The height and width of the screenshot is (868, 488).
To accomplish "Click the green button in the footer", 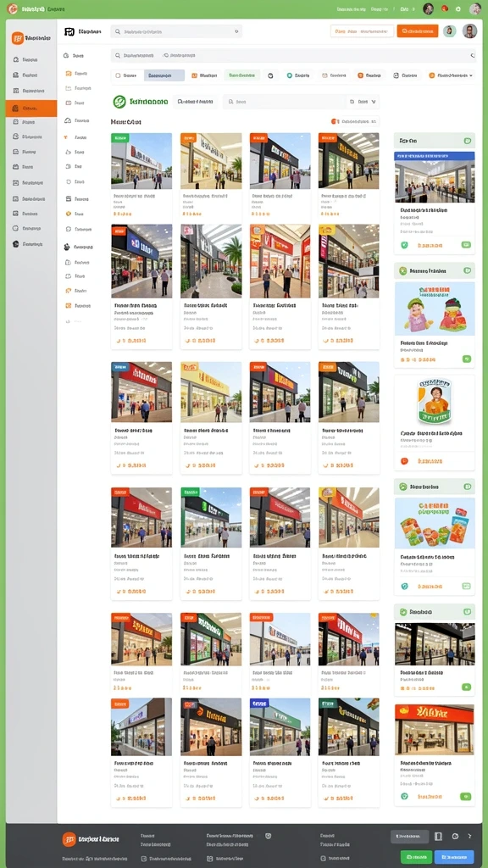I will point(416,857).
